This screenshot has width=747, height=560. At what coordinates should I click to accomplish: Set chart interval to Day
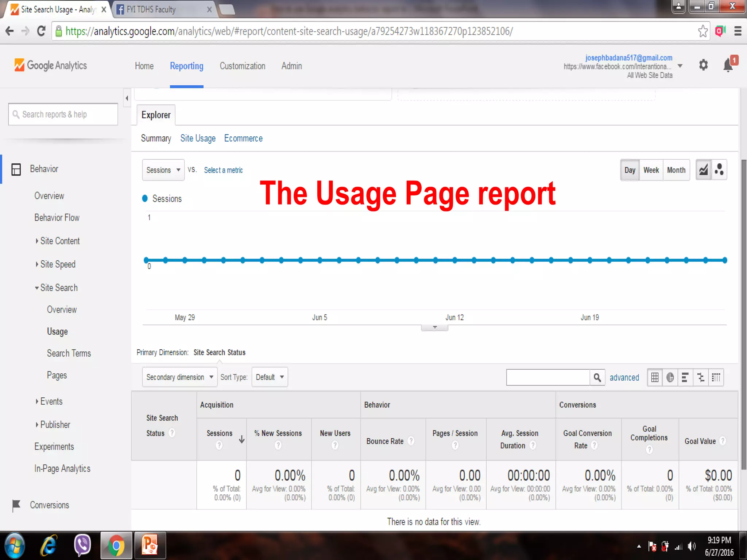tap(630, 170)
